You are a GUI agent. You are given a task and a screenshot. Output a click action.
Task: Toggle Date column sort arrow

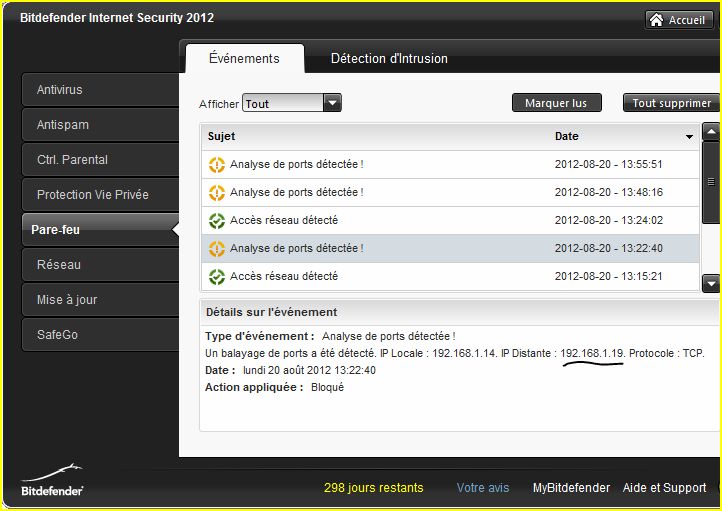689,137
